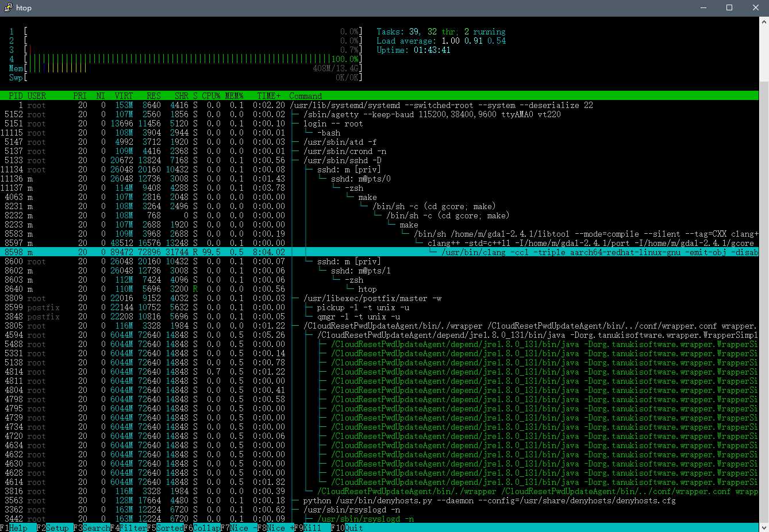Select the /usr/sbin/sshd -D process row
The image size is (769, 532).
coord(379,160)
